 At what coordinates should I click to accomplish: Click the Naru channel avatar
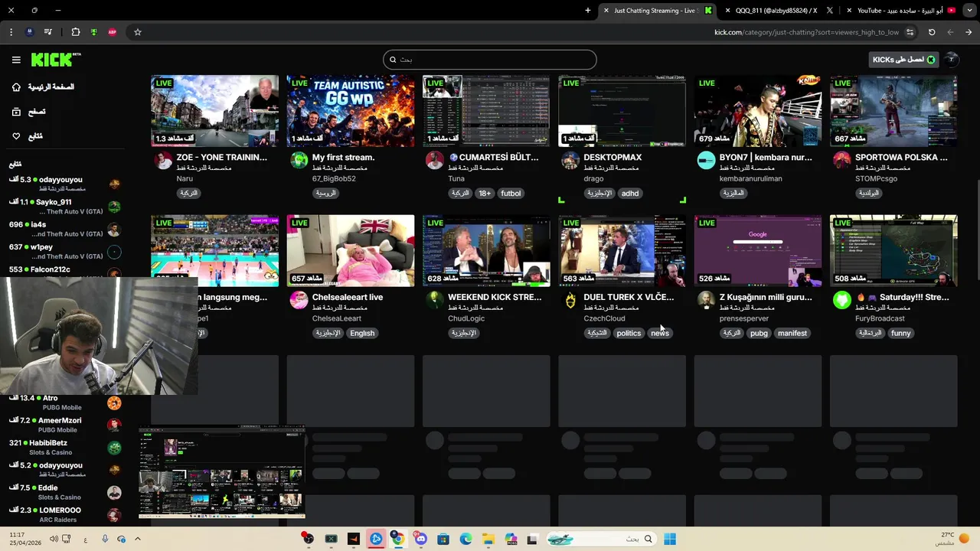coord(163,160)
